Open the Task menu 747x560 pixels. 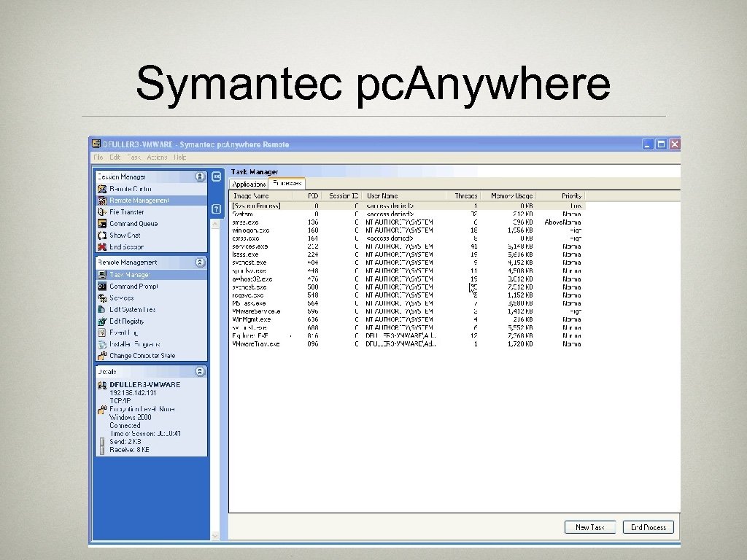[x=134, y=157]
